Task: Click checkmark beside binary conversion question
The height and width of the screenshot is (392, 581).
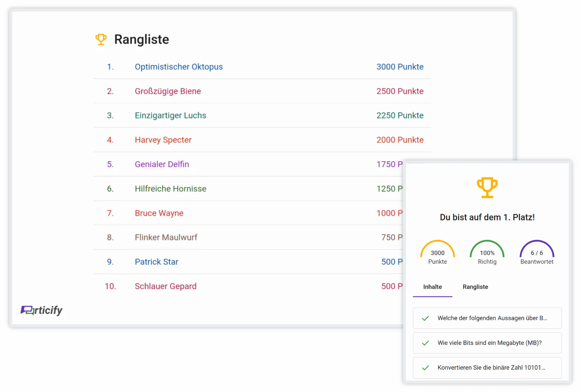Action: pos(425,368)
